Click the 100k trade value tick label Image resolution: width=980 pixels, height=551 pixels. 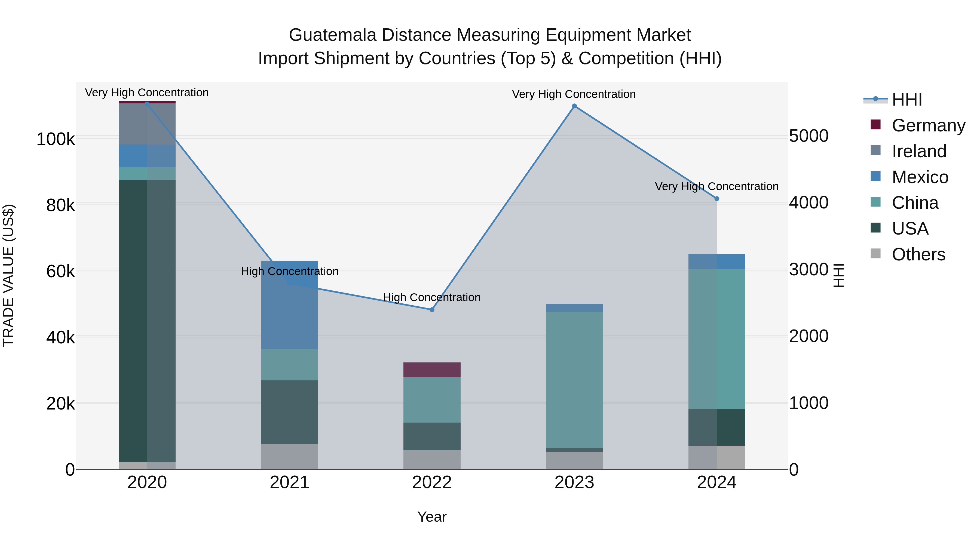coord(56,139)
